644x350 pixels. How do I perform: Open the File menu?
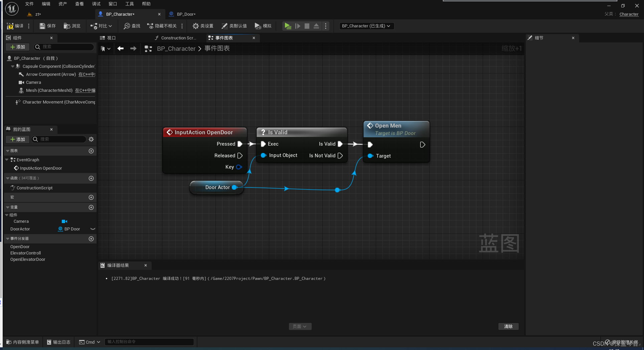click(29, 4)
